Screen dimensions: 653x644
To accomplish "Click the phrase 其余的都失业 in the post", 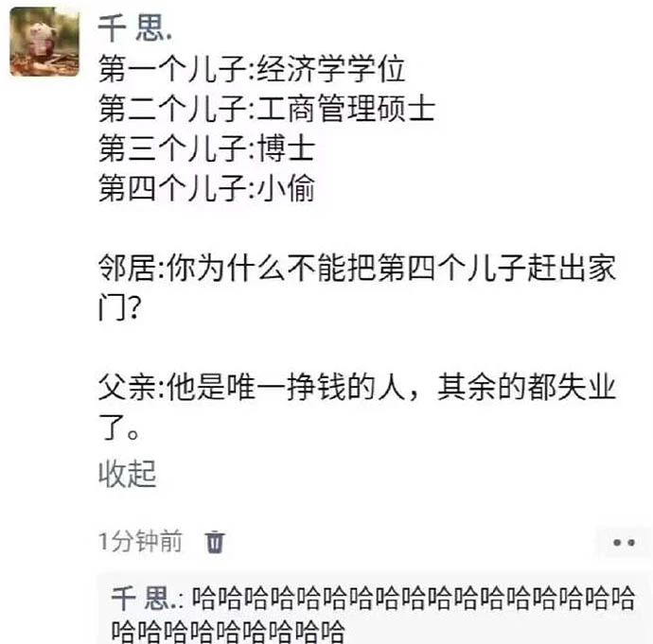I will pyautogui.click(x=526, y=388).
